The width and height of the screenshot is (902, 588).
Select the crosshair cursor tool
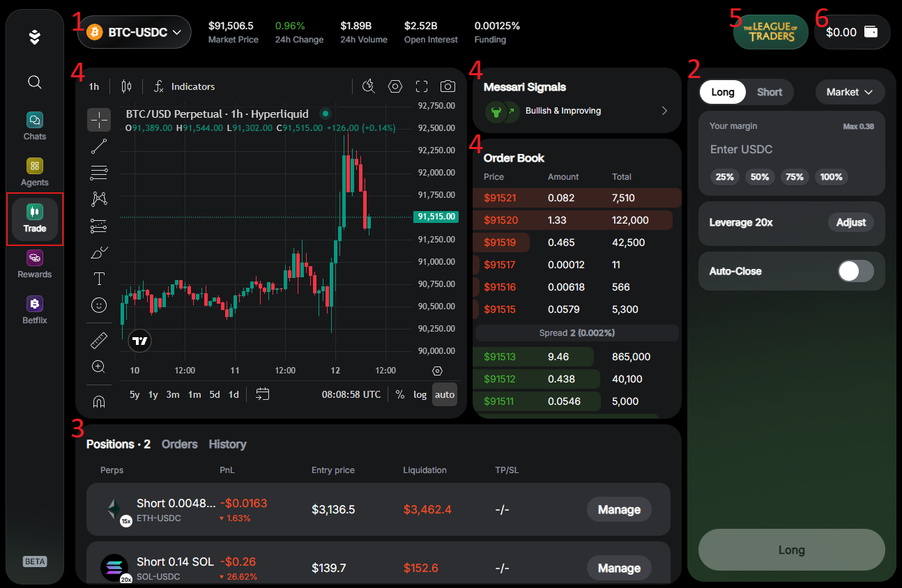point(99,119)
